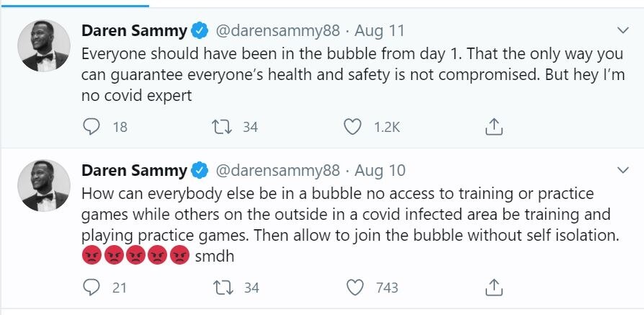This screenshot has height=315, width=644.
Task: Expand the Aug 10 tweet options chevron
Action: [x=624, y=171]
